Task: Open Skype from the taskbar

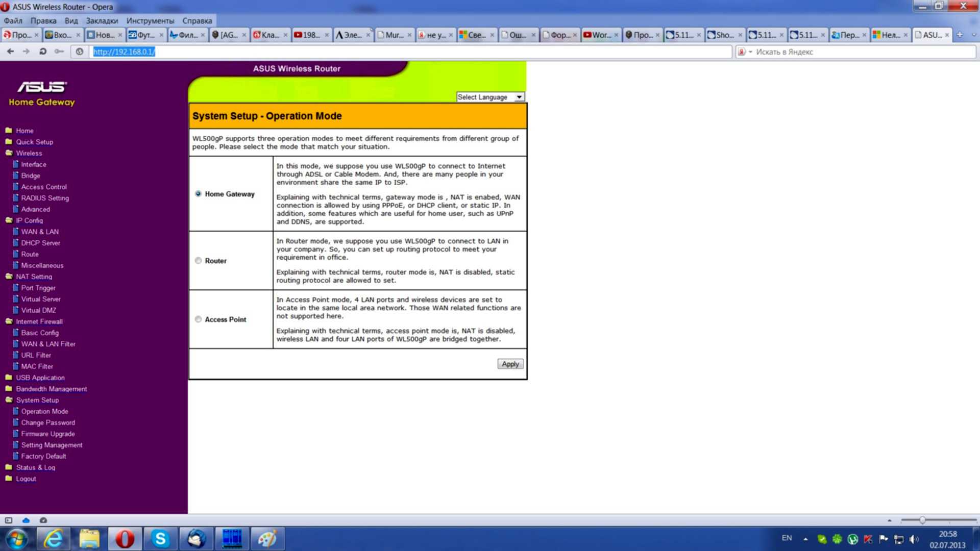Action: point(160,539)
